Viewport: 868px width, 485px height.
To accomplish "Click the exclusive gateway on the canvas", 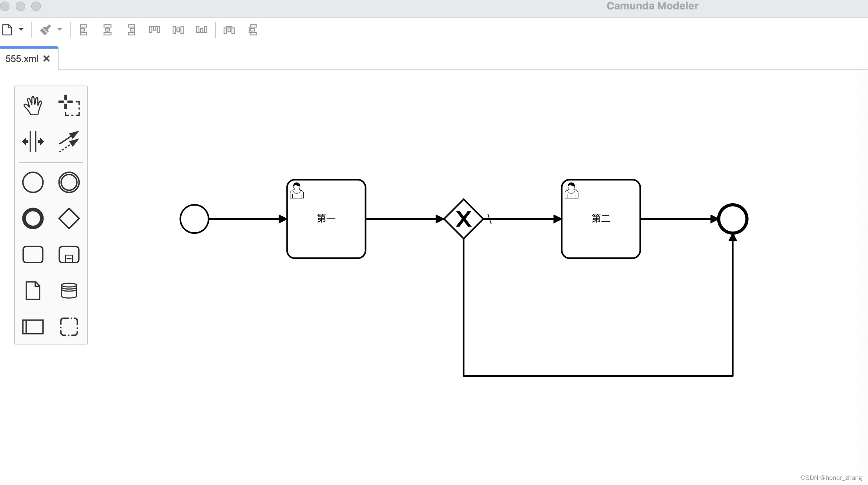I will coord(463,219).
